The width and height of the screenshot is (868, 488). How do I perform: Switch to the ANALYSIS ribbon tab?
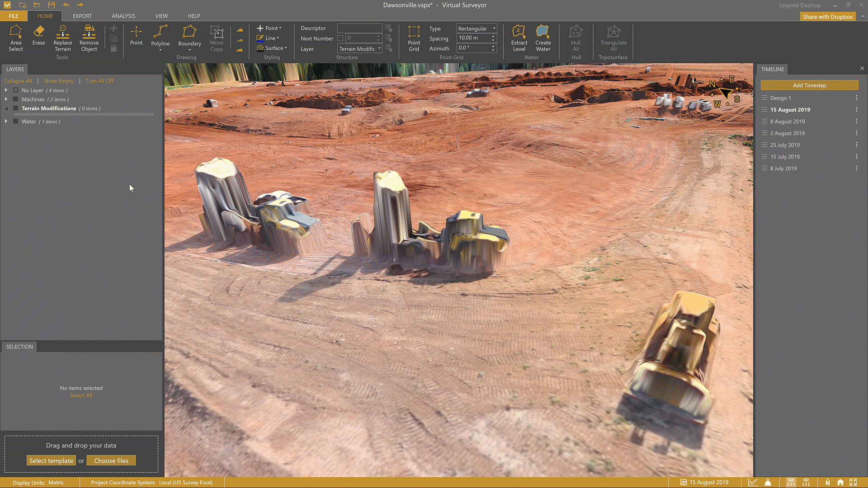click(123, 16)
